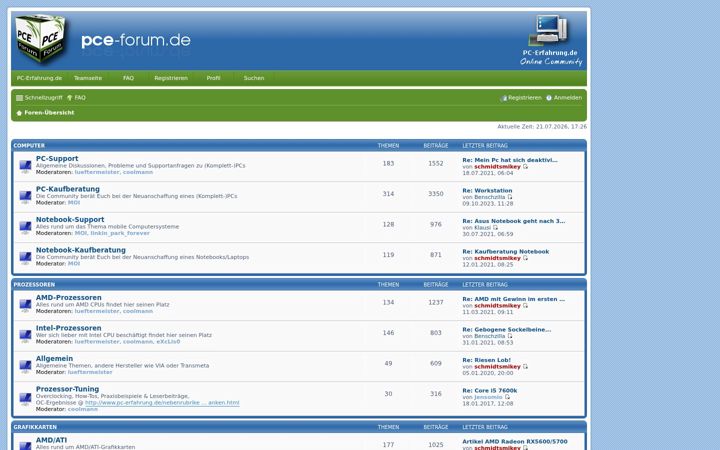The image size is (720, 450).
Task: Click the Registrieren icon at right
Action: coord(504,98)
